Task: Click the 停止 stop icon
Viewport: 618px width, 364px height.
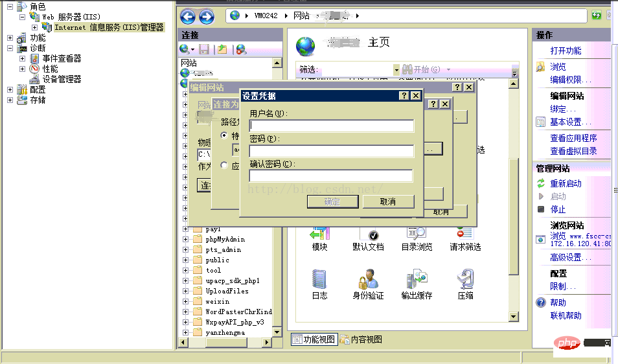Action: [x=541, y=209]
